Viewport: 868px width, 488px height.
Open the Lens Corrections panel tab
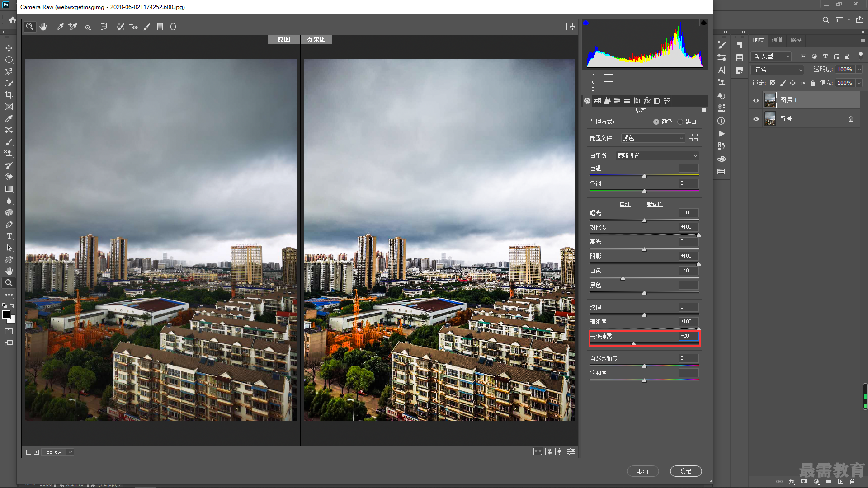[x=637, y=101]
